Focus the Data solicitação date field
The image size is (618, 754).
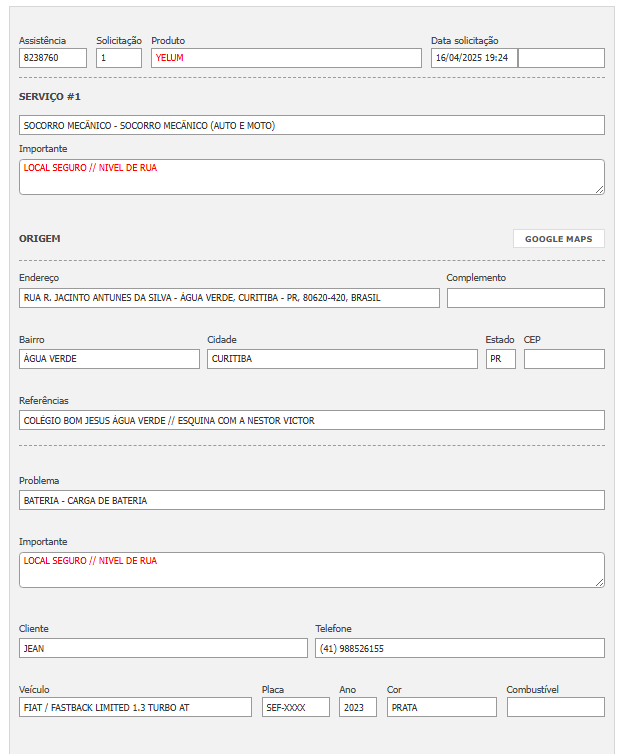click(474, 58)
